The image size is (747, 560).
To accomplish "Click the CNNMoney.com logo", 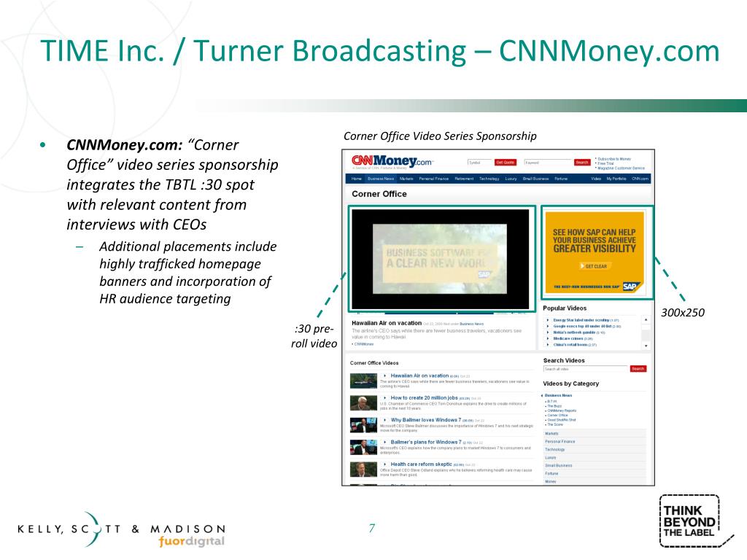I will click(392, 161).
